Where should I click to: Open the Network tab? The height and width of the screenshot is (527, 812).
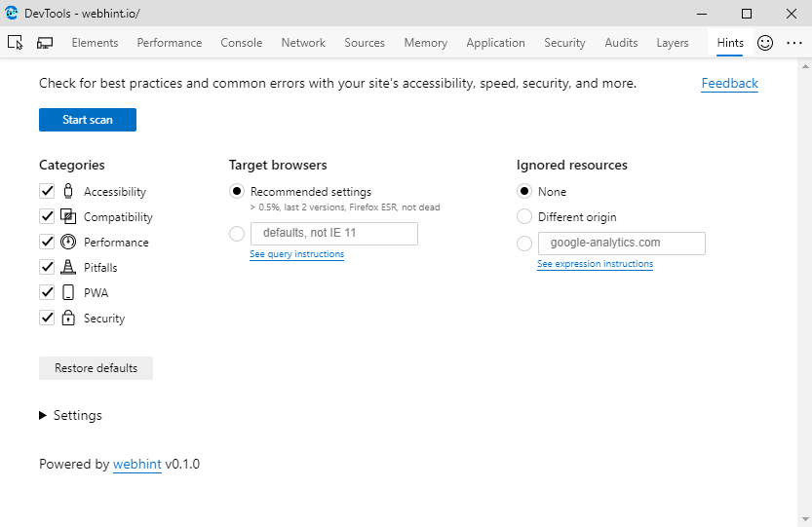303,43
